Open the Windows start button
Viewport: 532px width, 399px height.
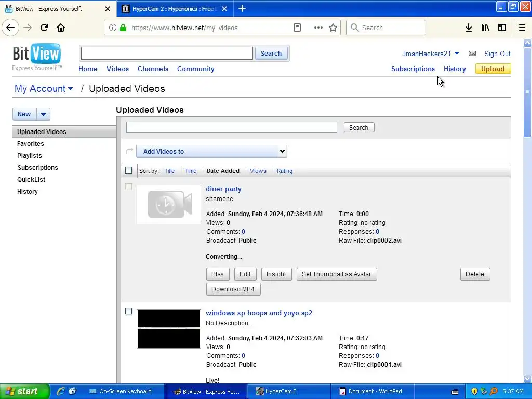pyautogui.click(x=24, y=391)
